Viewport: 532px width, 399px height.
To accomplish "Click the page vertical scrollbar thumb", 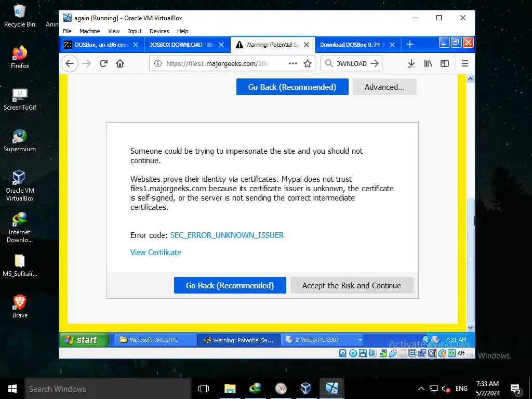I will [x=470, y=260].
